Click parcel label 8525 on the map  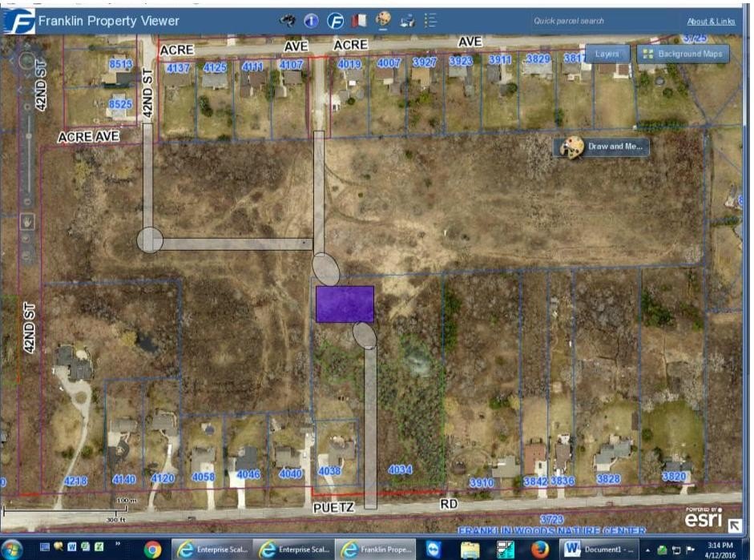120,104
